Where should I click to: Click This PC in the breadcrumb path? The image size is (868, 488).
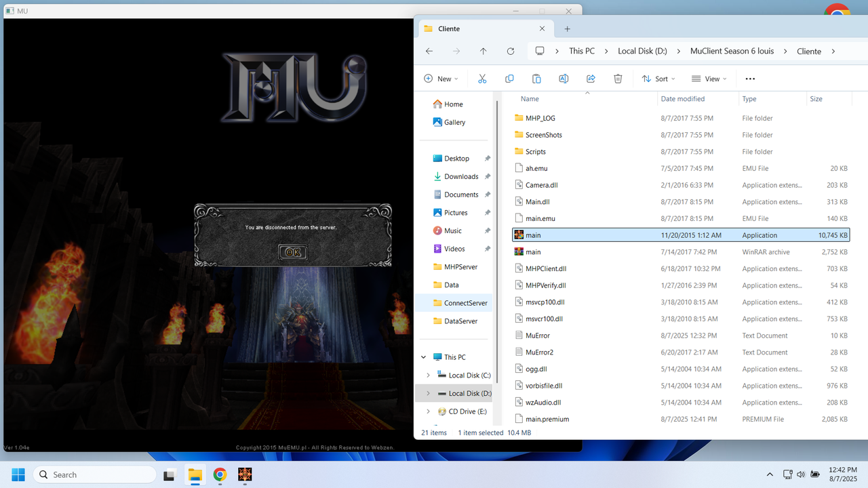(x=582, y=51)
